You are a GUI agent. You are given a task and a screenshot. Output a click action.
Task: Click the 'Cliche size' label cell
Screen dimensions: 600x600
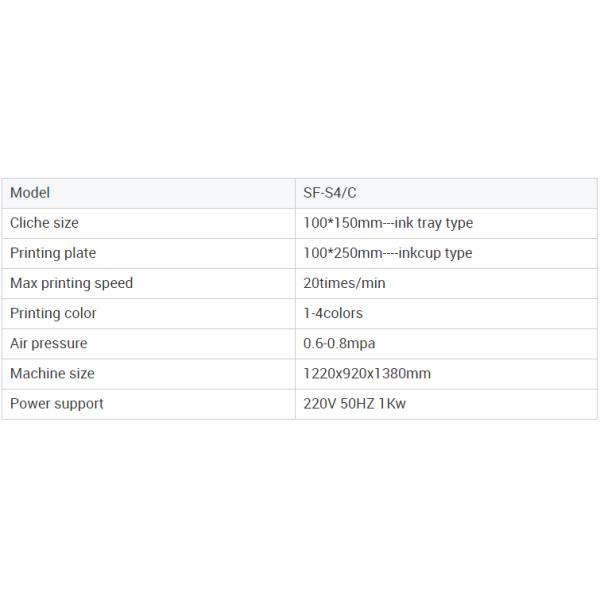coord(44,223)
